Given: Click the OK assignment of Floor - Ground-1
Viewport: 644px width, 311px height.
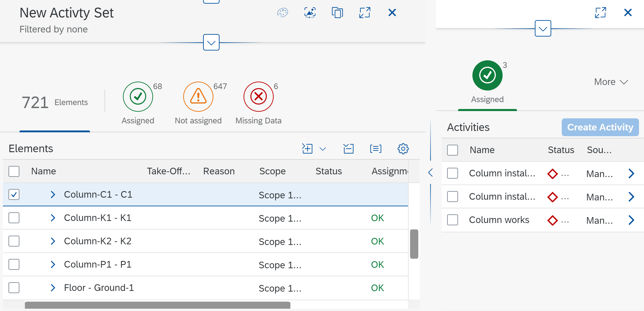Looking at the screenshot, I should (x=377, y=288).
